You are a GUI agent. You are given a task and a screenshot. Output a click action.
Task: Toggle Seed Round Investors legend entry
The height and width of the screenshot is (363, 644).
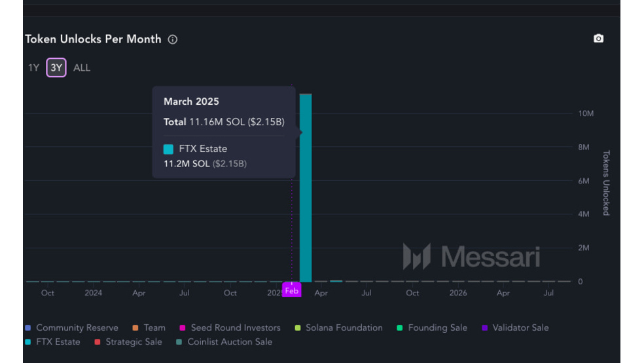[230, 328]
